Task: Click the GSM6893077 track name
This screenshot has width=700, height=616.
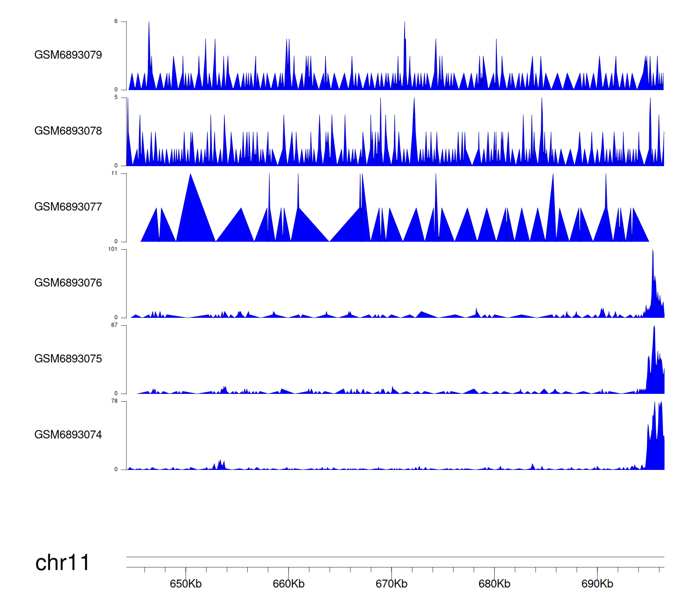Action: 68,207
